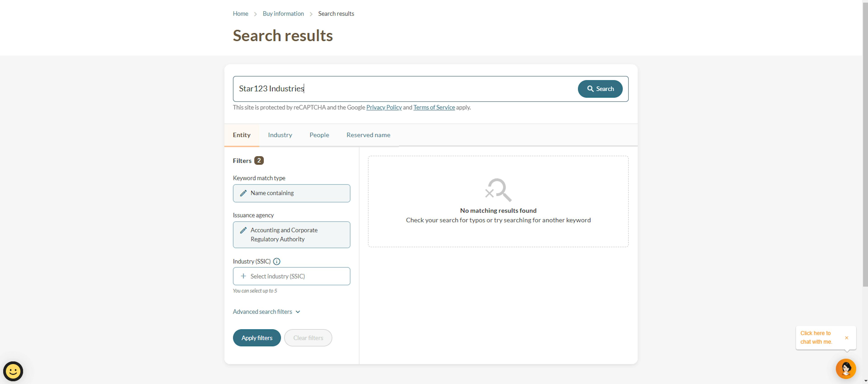This screenshot has height=384, width=868.
Task: Click the Keyword match type label
Action: pos(259,178)
